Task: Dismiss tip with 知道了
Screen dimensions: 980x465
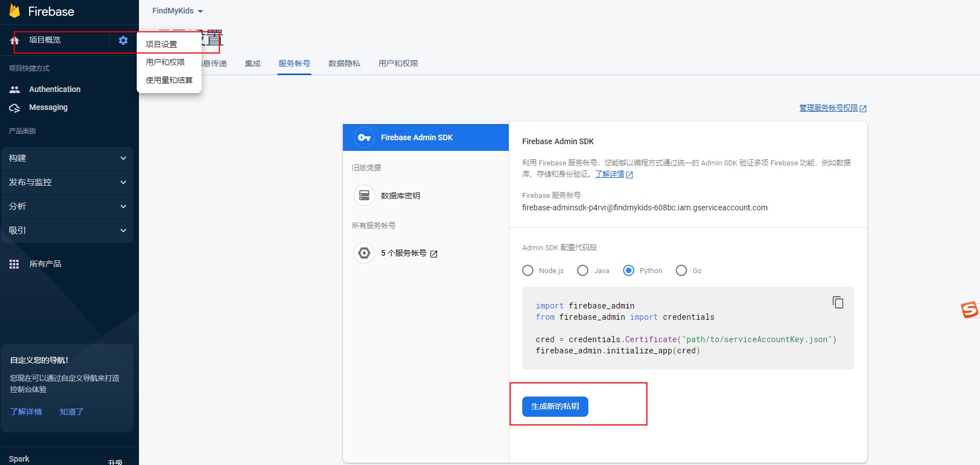Action: pyautogui.click(x=72, y=412)
